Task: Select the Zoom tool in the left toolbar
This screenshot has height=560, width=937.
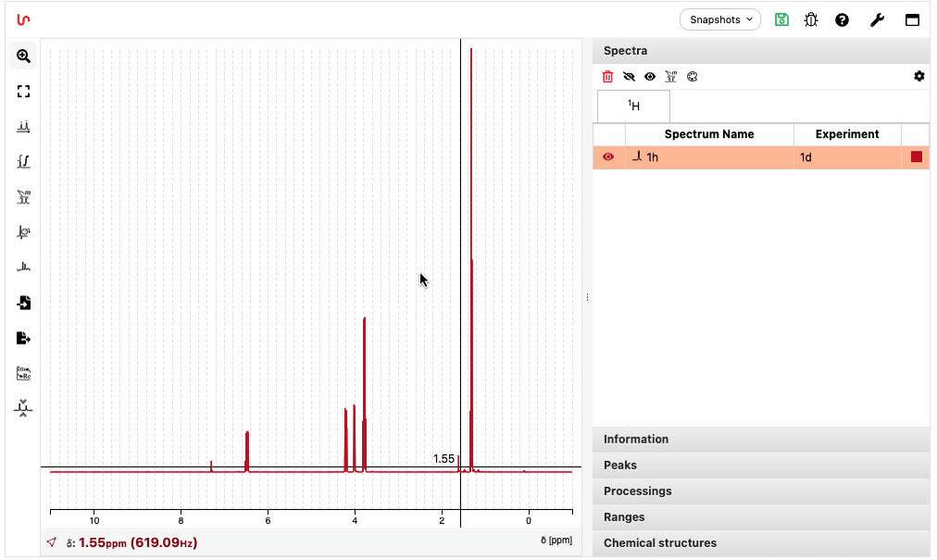Action: (x=23, y=56)
